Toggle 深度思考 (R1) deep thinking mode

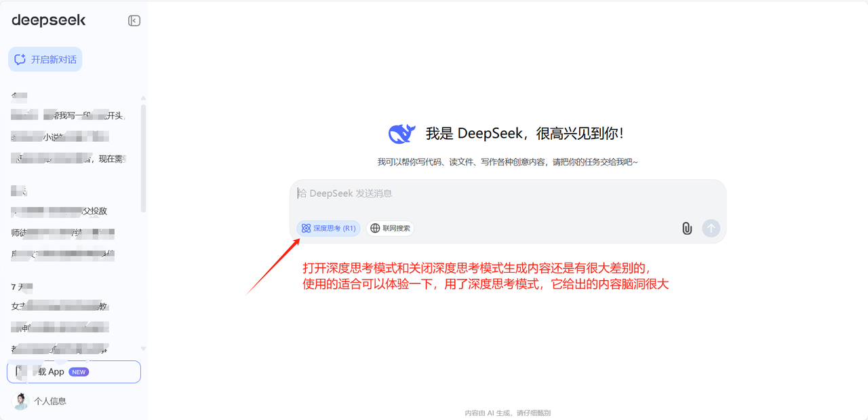328,229
